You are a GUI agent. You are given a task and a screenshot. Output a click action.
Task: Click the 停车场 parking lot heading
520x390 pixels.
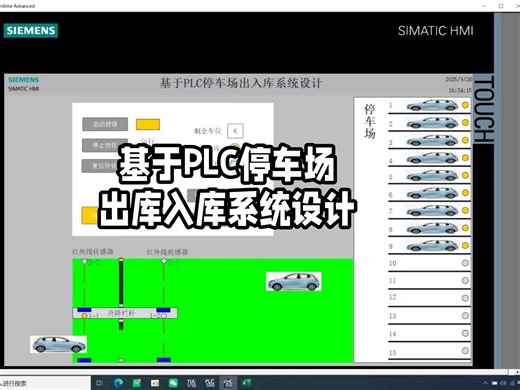click(x=370, y=121)
